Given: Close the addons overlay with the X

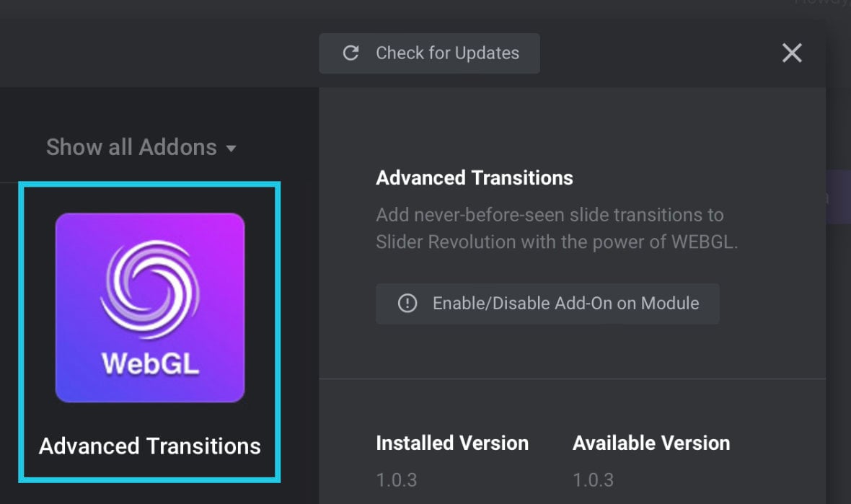Looking at the screenshot, I should click(792, 53).
